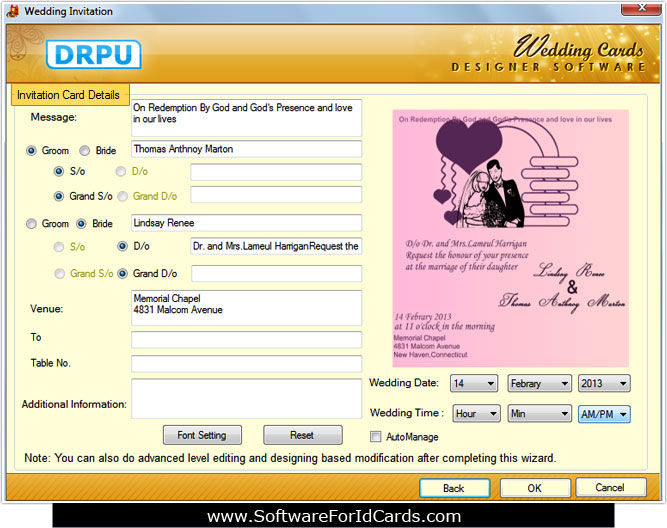Open the Min dropdown for Wedding Time
The height and width of the screenshot is (528, 667).
click(x=539, y=414)
